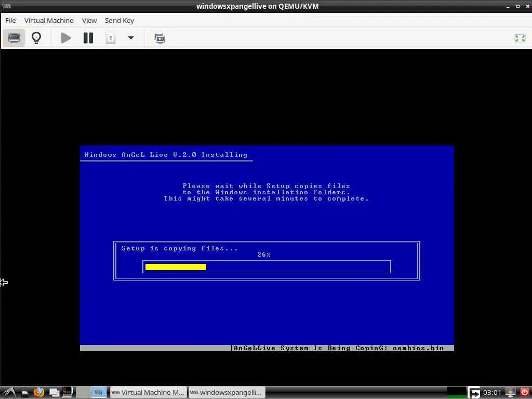The image size is (532, 399).
Task: Minimize the QEMU/KVM window
Action: (x=508, y=6)
